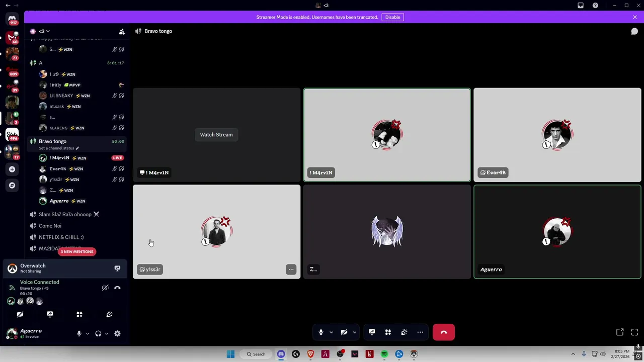
Task: Open Slam Sla7 Ra7a ohooop channel
Action: click(75, 214)
